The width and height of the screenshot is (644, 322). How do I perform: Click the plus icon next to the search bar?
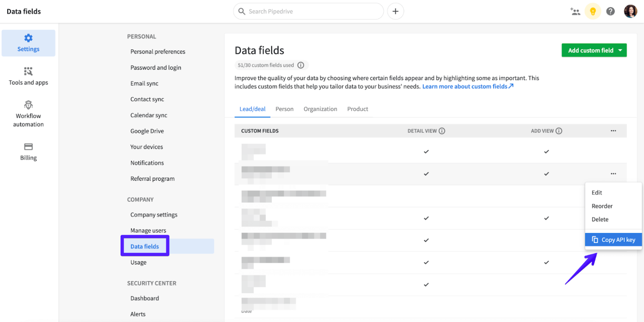coord(395,11)
